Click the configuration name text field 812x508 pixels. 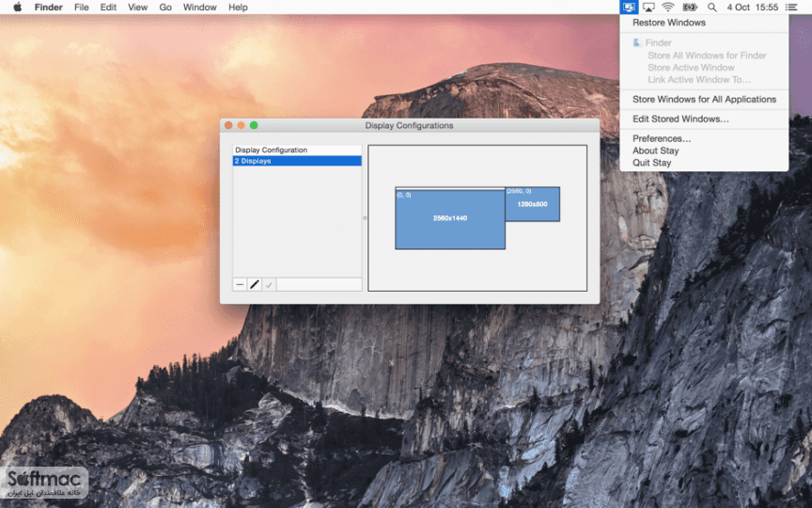tap(319, 285)
